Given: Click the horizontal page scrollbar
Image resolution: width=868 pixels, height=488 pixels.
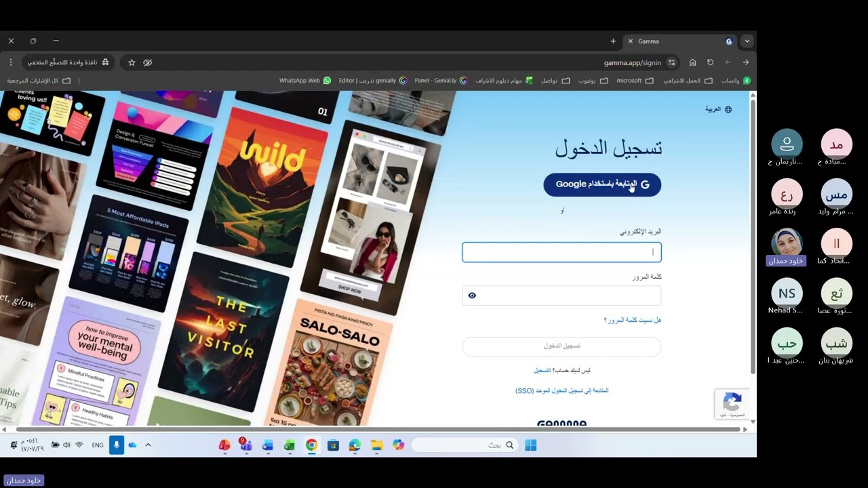Looking at the screenshot, I should 377,429.
